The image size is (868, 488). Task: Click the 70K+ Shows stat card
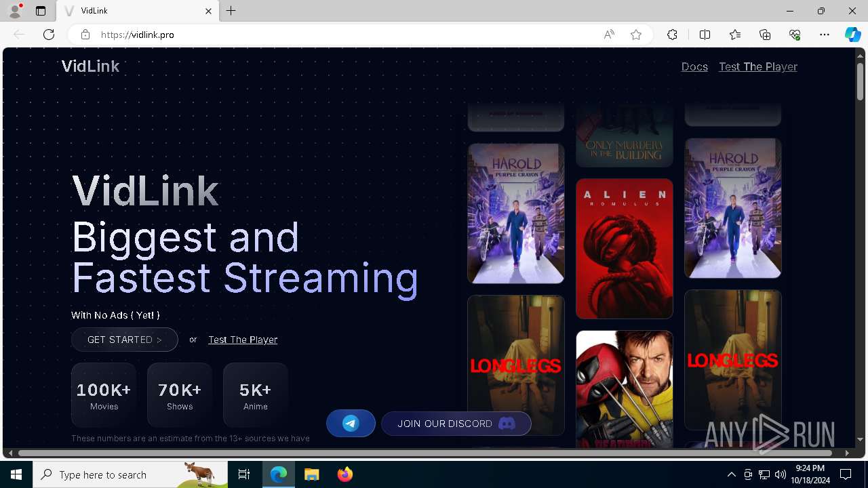(x=180, y=395)
